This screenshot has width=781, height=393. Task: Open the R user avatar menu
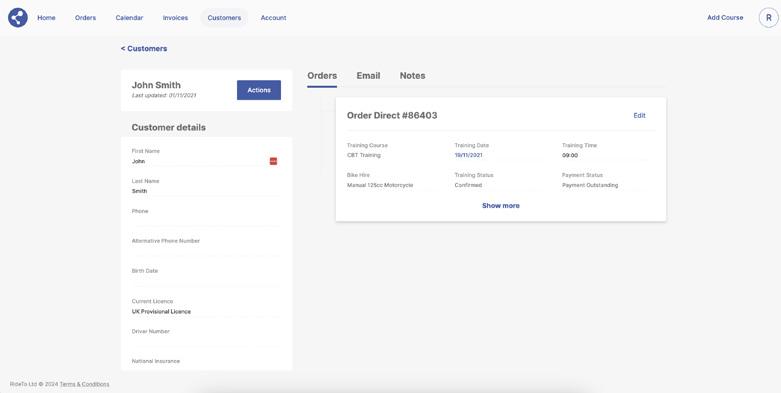pos(769,17)
